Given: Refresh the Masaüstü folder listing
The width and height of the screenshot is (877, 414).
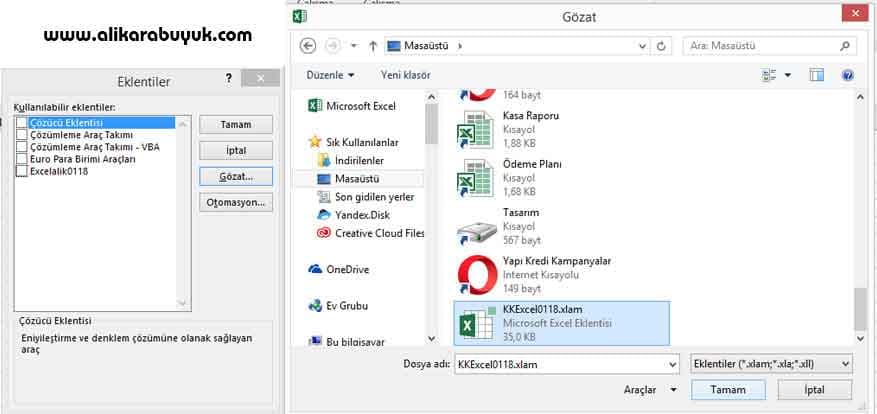Looking at the screenshot, I should 661,46.
